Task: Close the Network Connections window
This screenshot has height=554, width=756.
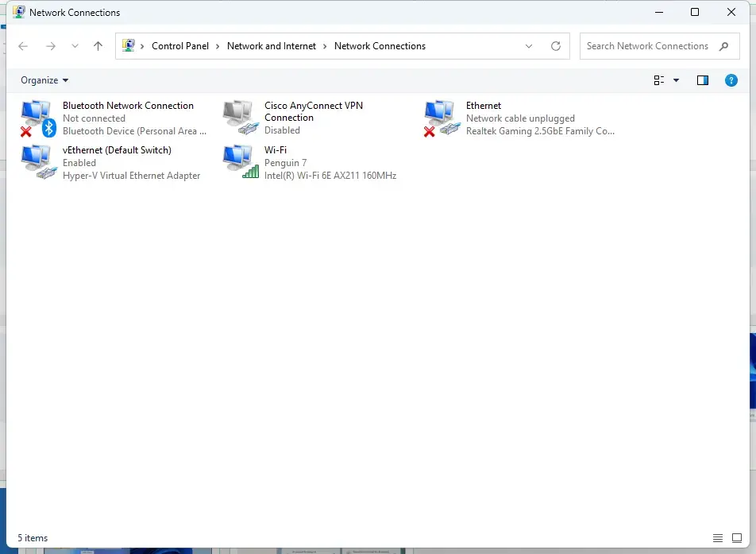Action: (x=731, y=12)
